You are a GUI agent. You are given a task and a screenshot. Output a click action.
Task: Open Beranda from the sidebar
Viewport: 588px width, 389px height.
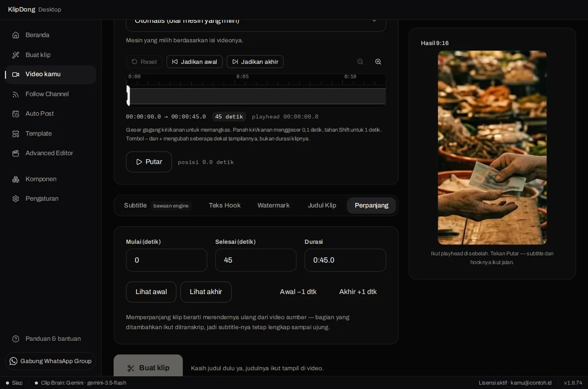pos(51,35)
